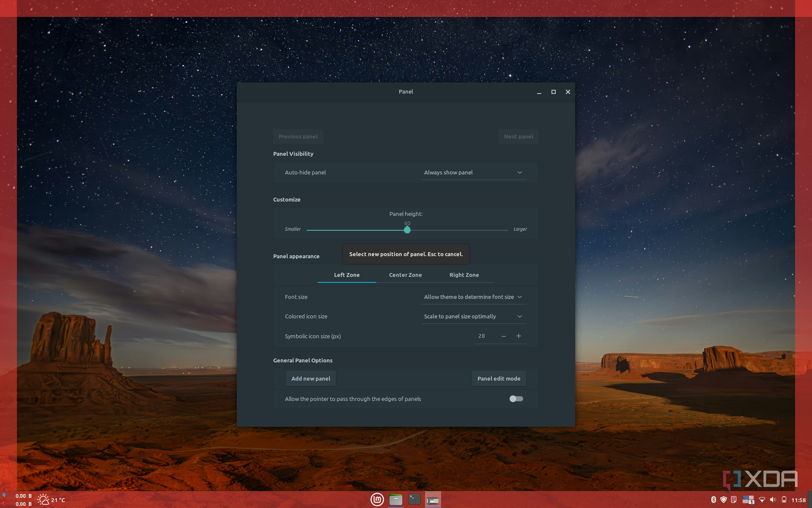Open the Linux Mint menu icon
This screenshot has width=812, height=508.
pos(377,500)
